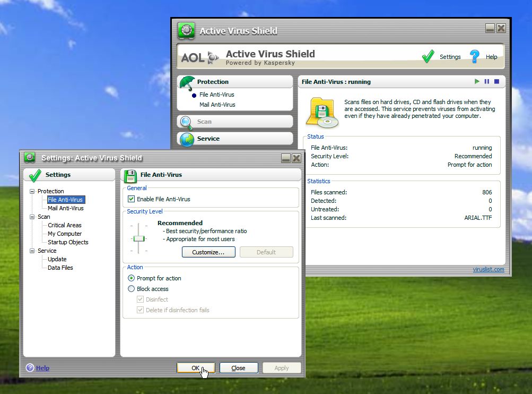The image size is (532, 394).
Task: Toggle Delete if disinfection fails checkbox
Action: (x=140, y=310)
